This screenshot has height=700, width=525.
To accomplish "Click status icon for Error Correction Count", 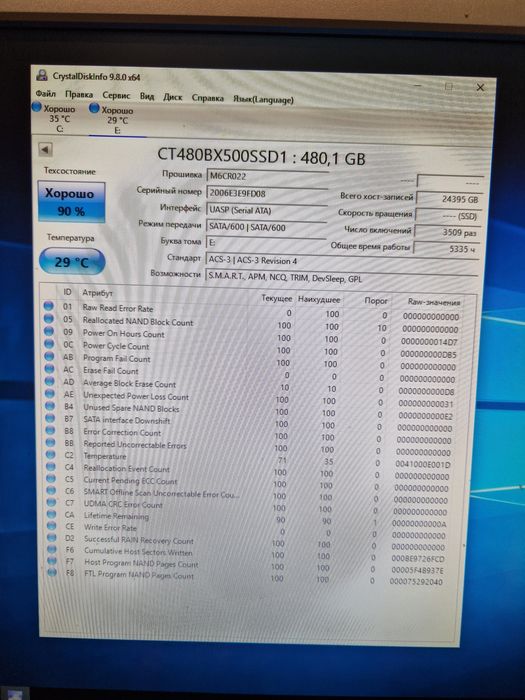I will pyautogui.click(x=51, y=430).
